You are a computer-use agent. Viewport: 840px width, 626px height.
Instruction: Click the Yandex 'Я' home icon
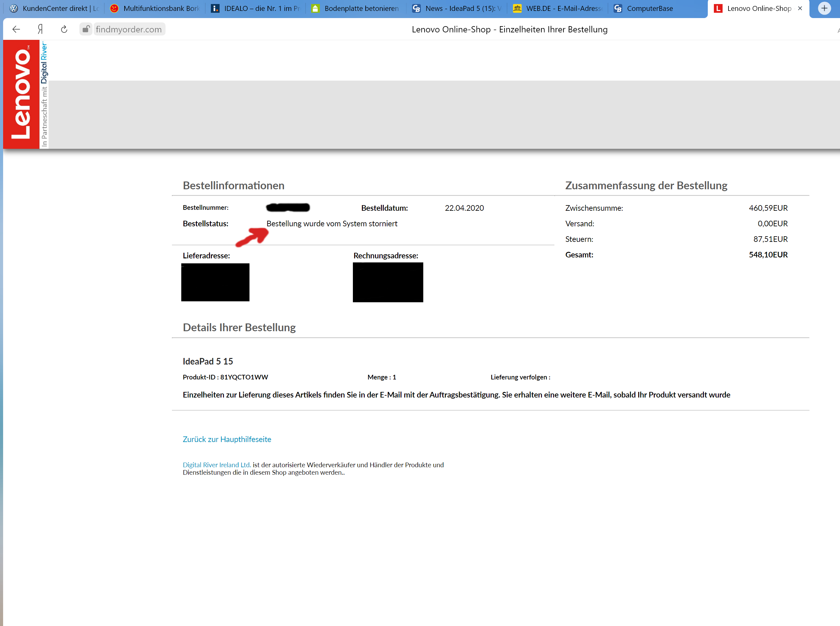pyautogui.click(x=40, y=29)
